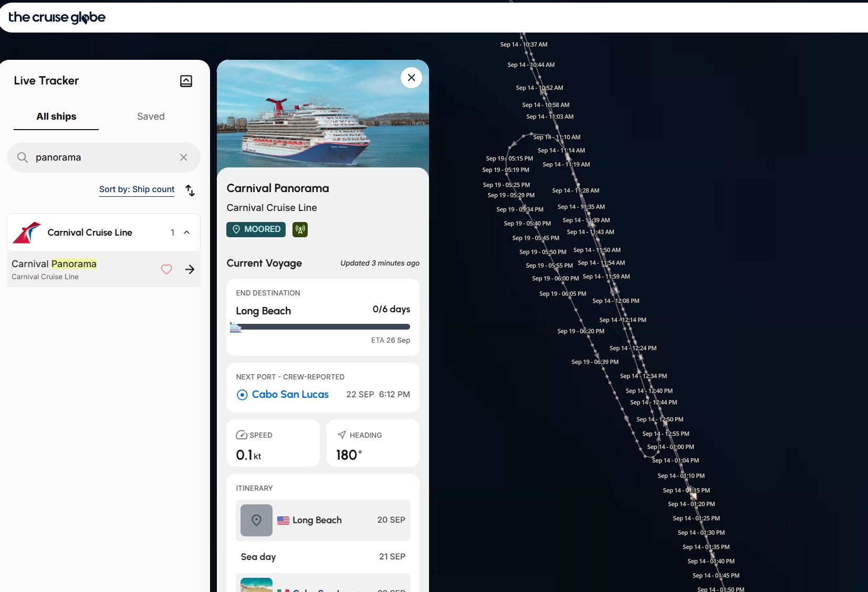Click the 180° heading value

pyautogui.click(x=349, y=455)
